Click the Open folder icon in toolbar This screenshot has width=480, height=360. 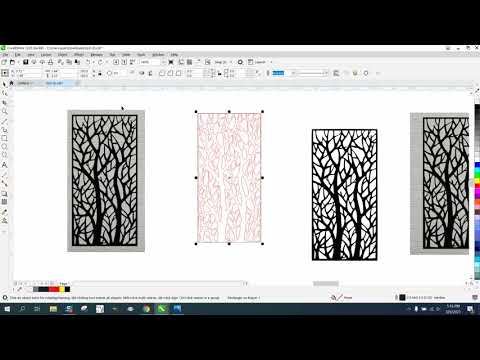click(x=12, y=62)
